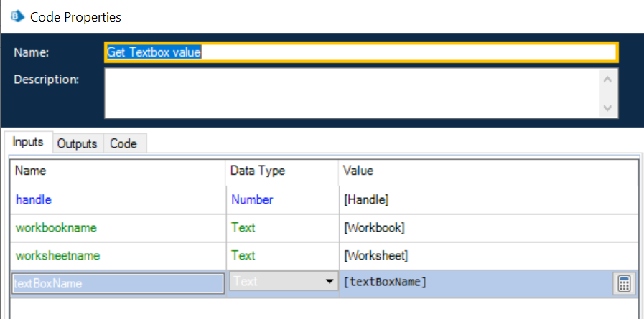The width and height of the screenshot is (644, 319).
Task: Switch to the Inputs tab
Action: click(x=28, y=143)
